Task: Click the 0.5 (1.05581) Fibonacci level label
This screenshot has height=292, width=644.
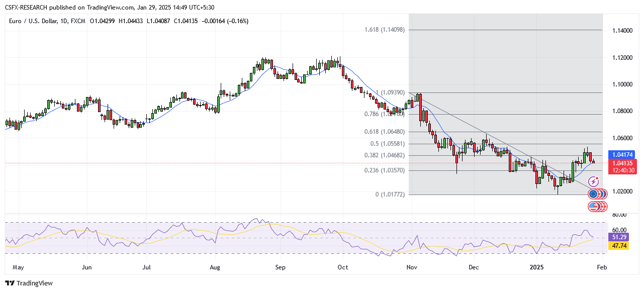Action: [387, 144]
